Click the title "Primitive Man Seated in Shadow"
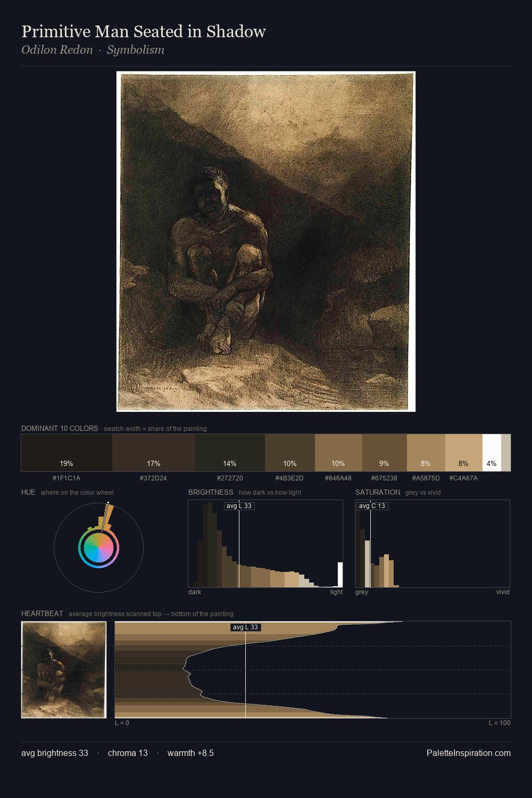Viewport: 532px width, 798px height. 144,31
